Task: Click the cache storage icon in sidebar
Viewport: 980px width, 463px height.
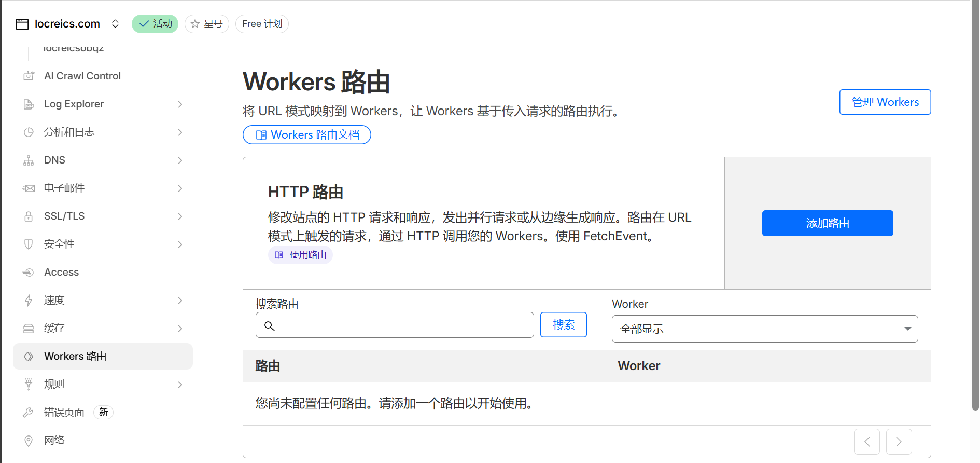Action: coord(29,329)
